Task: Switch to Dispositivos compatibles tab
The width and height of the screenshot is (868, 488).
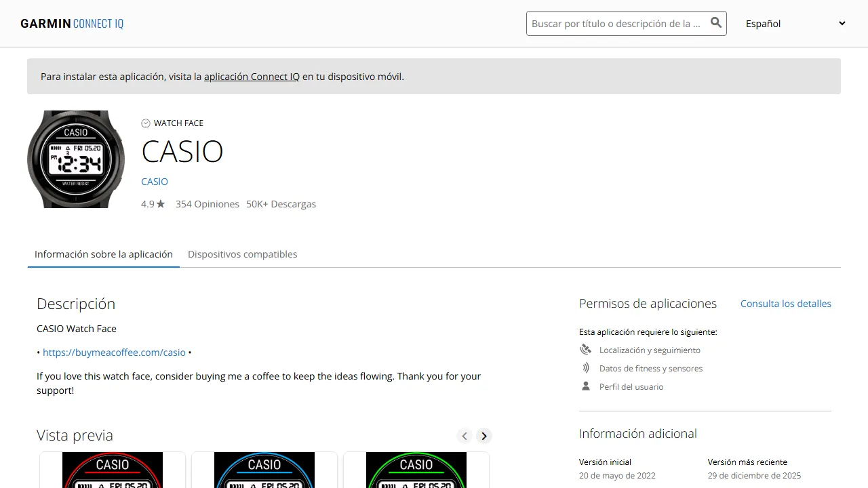Action: (x=242, y=254)
